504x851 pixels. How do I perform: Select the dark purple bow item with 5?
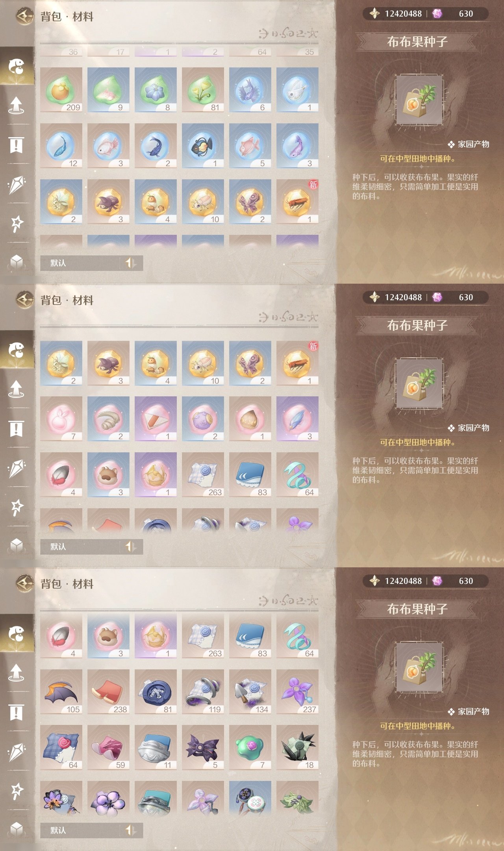[x=203, y=747]
